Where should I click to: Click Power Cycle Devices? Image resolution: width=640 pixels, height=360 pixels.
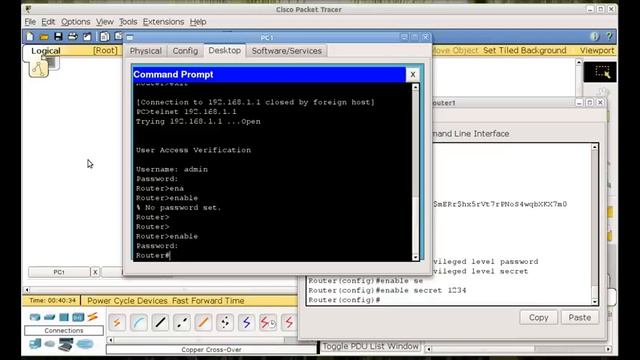(127, 300)
